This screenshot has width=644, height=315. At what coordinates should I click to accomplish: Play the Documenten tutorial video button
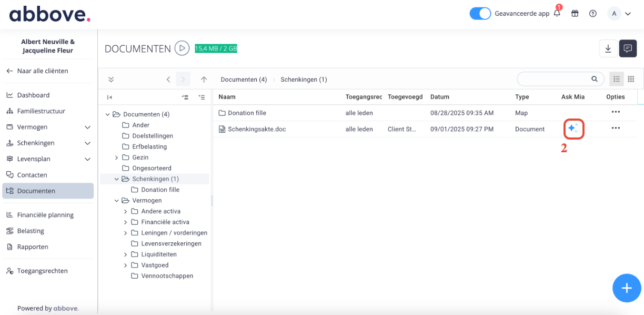click(x=182, y=48)
